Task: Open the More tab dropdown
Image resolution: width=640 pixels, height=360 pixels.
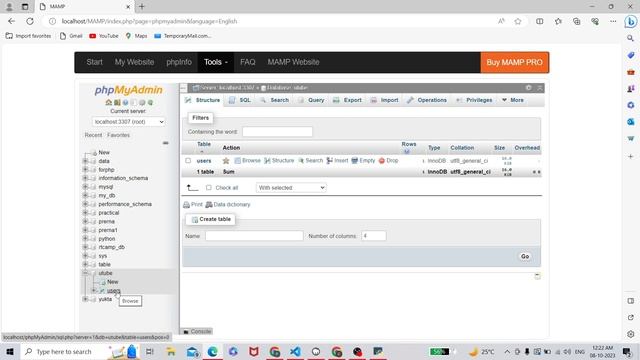Action: click(513, 100)
